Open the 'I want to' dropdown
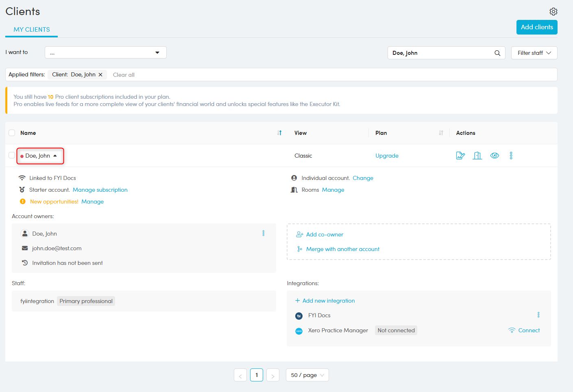The height and width of the screenshot is (392, 573). tap(106, 53)
